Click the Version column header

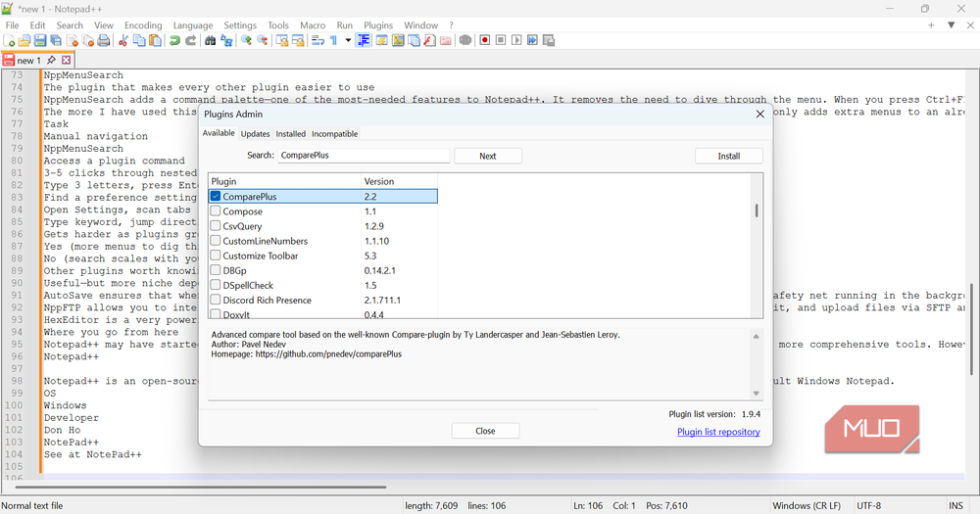pos(400,181)
